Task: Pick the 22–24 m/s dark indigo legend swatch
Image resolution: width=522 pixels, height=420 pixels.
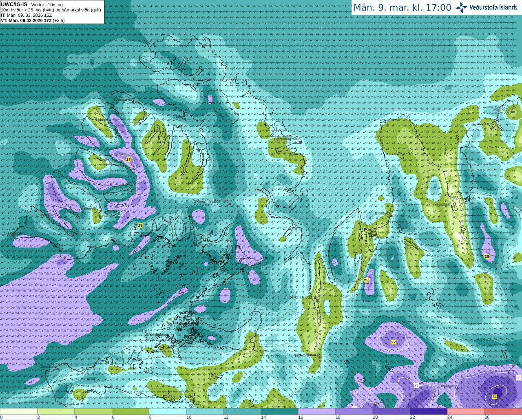Action: click(429, 411)
